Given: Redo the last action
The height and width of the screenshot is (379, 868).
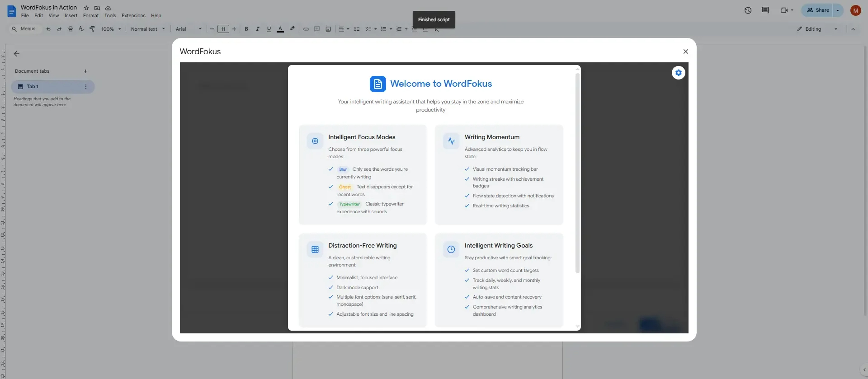Looking at the screenshot, I should (x=59, y=29).
